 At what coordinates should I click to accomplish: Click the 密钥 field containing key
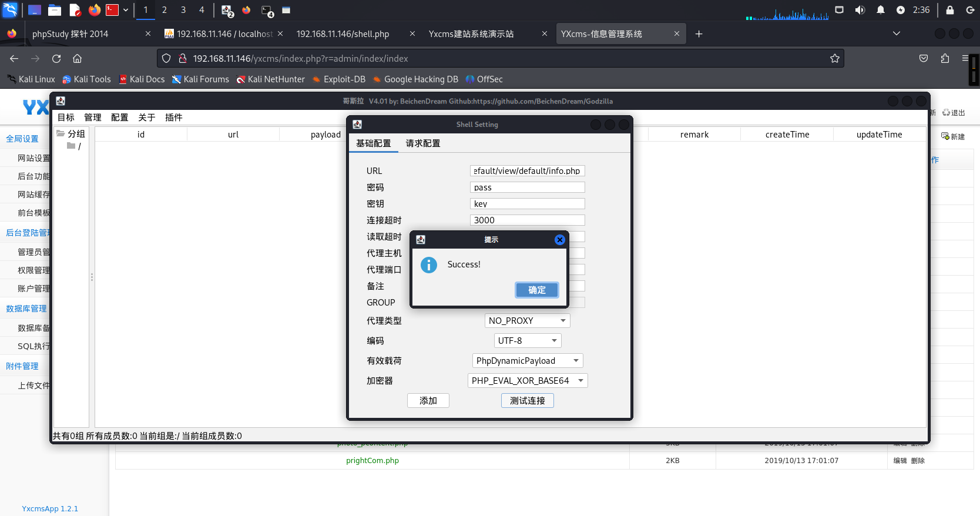point(528,204)
